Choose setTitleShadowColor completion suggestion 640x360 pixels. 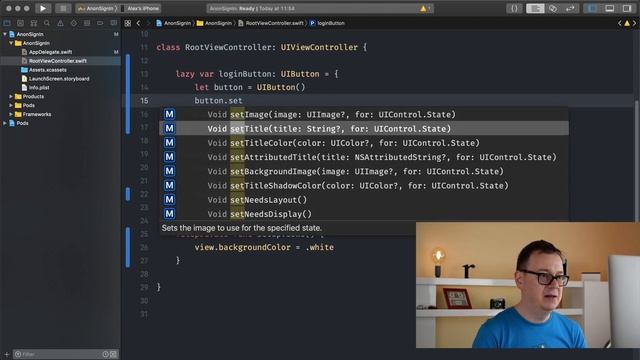(x=364, y=186)
